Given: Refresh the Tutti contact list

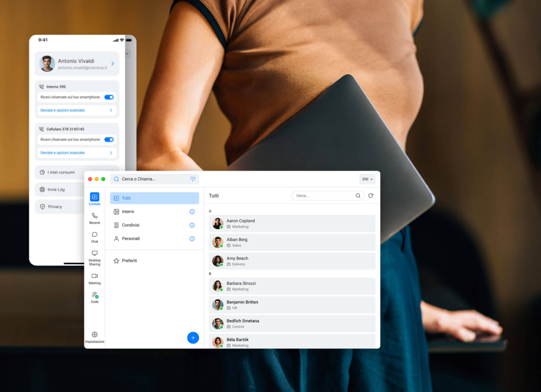Looking at the screenshot, I should coord(370,195).
